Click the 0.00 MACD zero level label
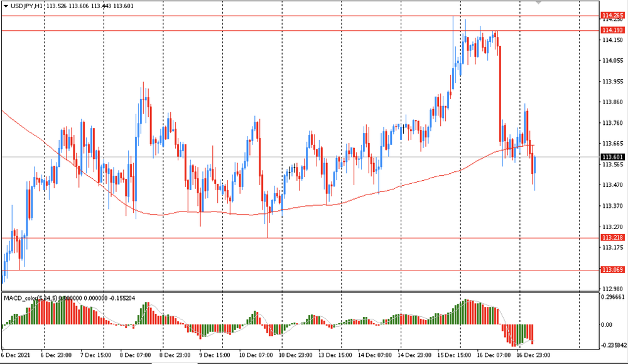The height and width of the screenshot is (364, 628). click(609, 324)
